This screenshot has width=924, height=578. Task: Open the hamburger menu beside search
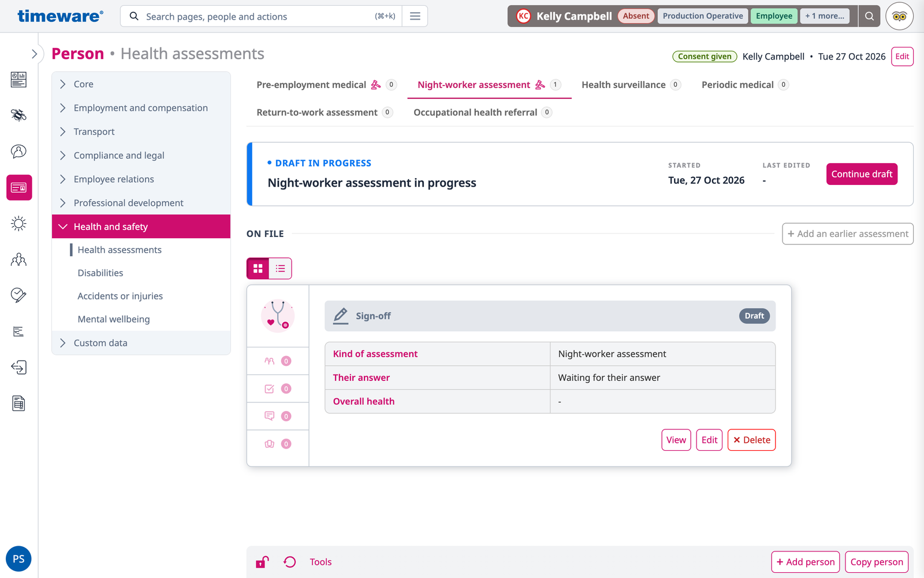[415, 16]
